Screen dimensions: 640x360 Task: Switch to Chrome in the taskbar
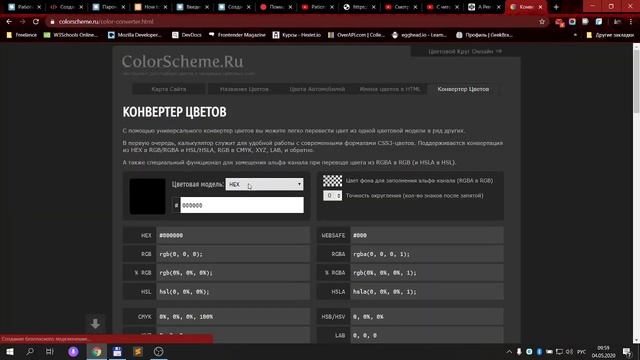pos(96,351)
